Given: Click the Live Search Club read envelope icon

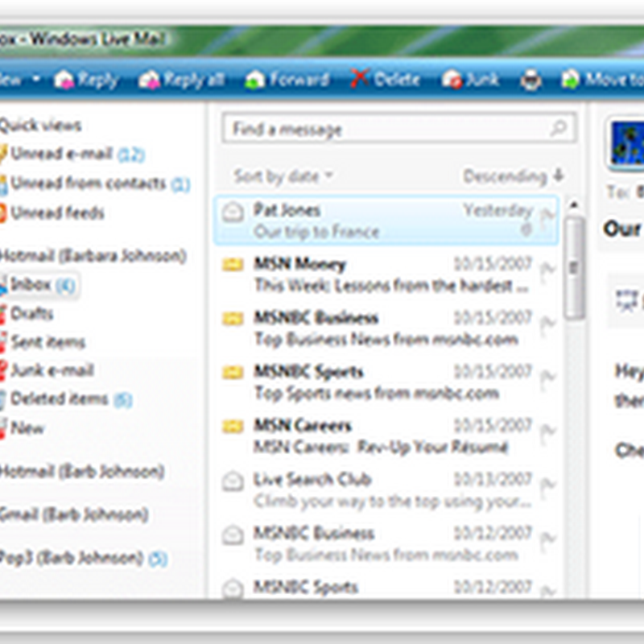Looking at the screenshot, I should pyautogui.click(x=233, y=481).
